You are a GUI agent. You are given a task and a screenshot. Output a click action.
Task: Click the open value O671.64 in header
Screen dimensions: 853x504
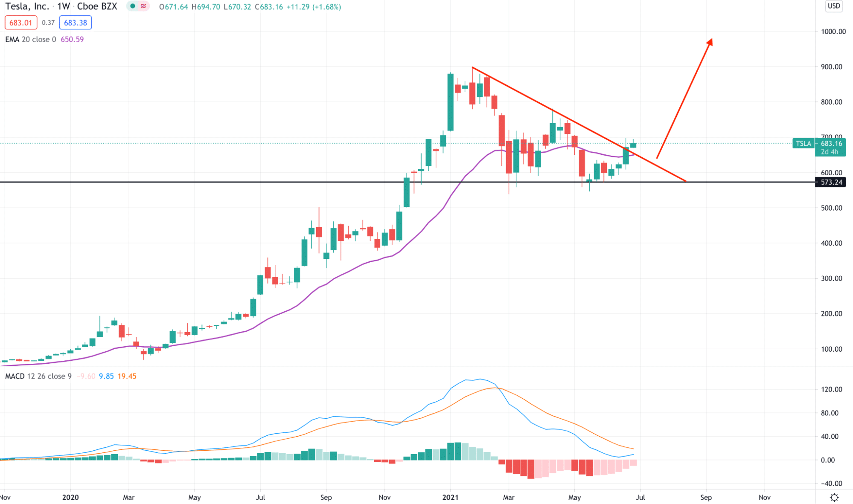[174, 7]
